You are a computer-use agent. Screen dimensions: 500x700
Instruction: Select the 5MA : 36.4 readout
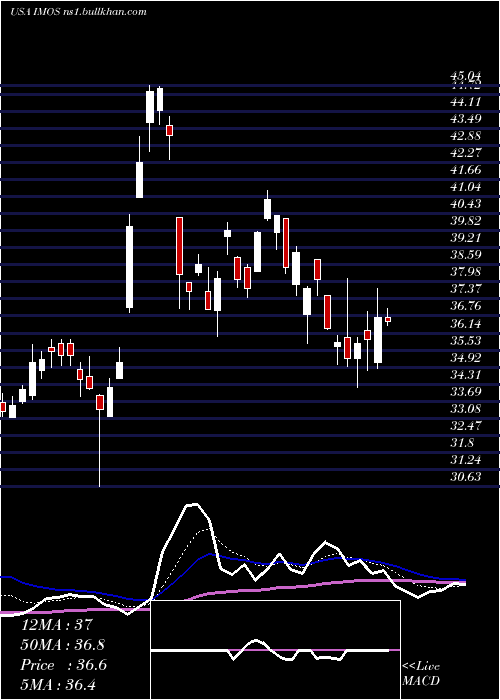58,684
